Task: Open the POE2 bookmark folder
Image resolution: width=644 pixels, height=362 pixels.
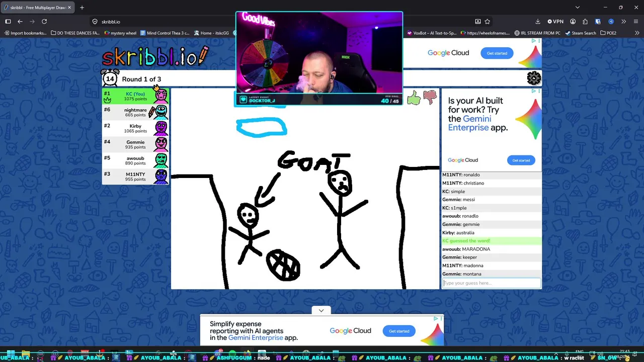Action: tap(608, 33)
